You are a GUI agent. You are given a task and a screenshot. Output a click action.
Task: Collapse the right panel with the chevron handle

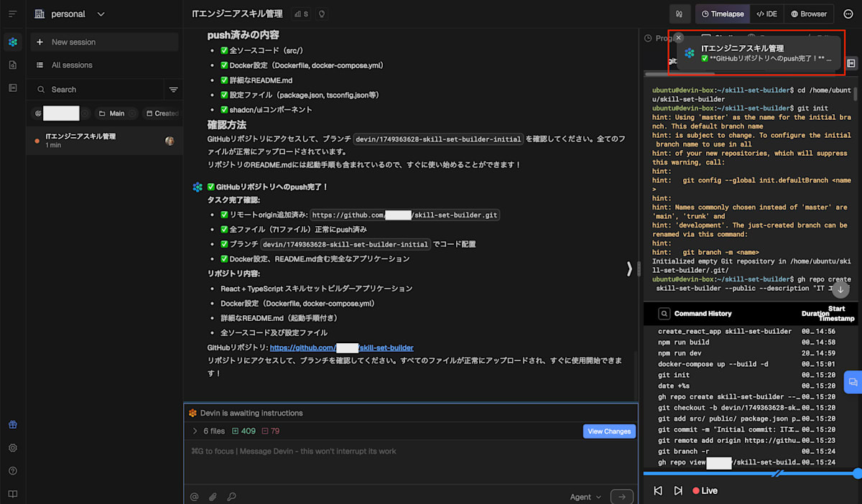pos(630,269)
